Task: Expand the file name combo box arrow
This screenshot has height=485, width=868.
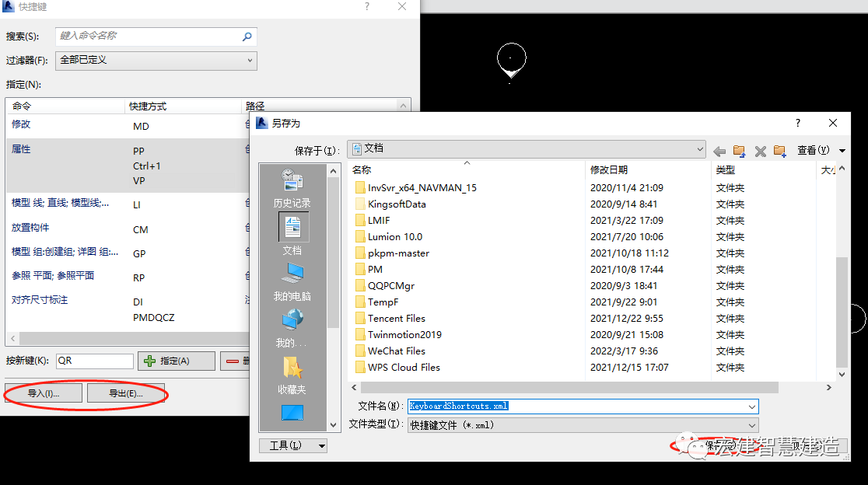Action: point(752,407)
